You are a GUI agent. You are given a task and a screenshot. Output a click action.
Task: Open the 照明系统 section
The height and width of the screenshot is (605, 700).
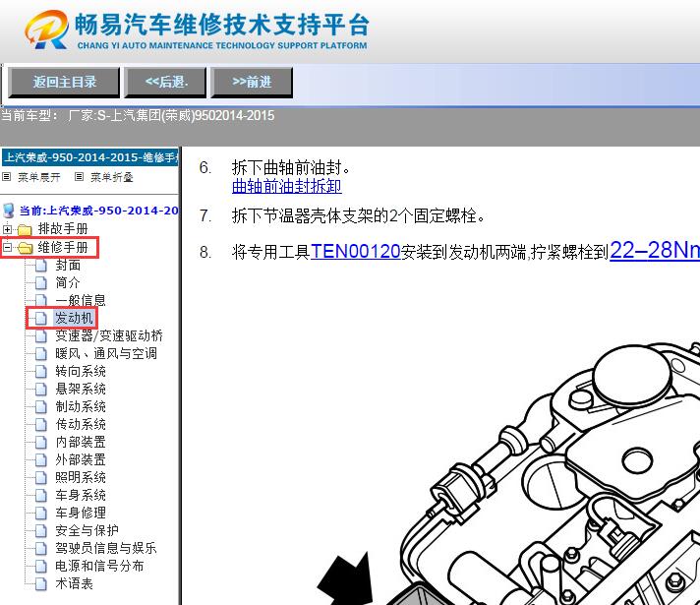click(81, 477)
